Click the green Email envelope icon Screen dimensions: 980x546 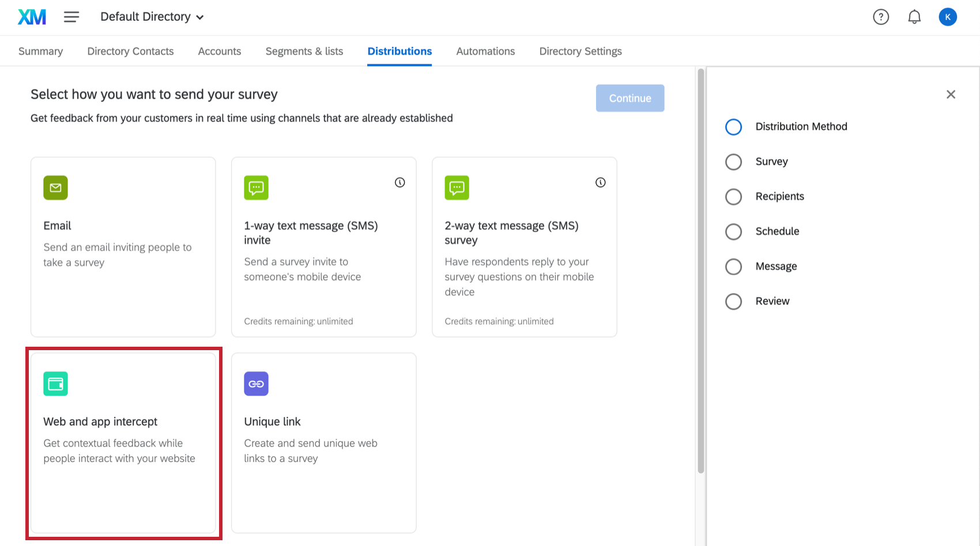(55, 188)
